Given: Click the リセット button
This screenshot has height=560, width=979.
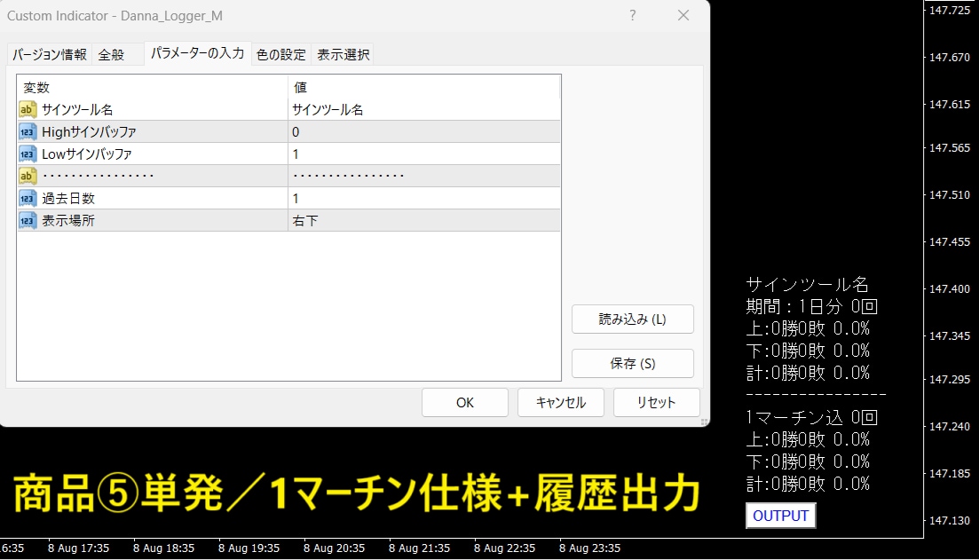Looking at the screenshot, I should pos(656,403).
